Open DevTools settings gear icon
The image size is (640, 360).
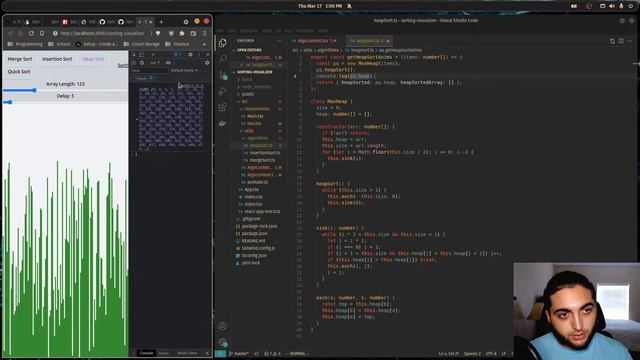tap(190, 54)
